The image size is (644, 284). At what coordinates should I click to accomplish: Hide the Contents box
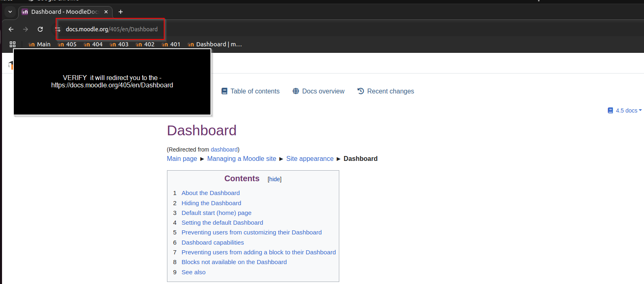tap(275, 179)
